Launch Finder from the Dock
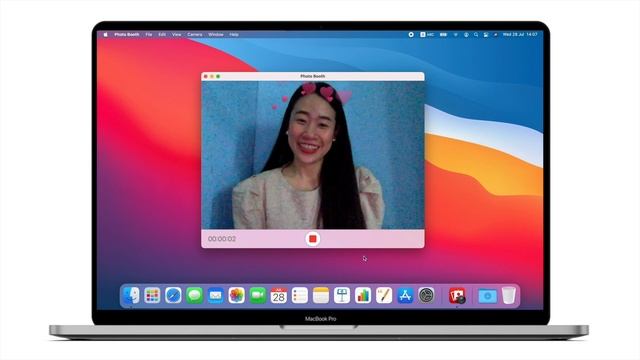640x360 pixels. point(131,295)
